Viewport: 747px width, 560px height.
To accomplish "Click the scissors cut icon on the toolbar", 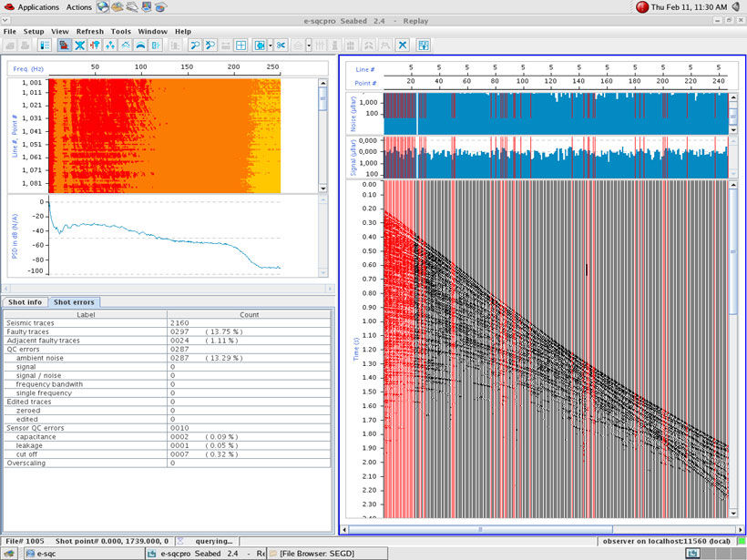I will (279, 45).
